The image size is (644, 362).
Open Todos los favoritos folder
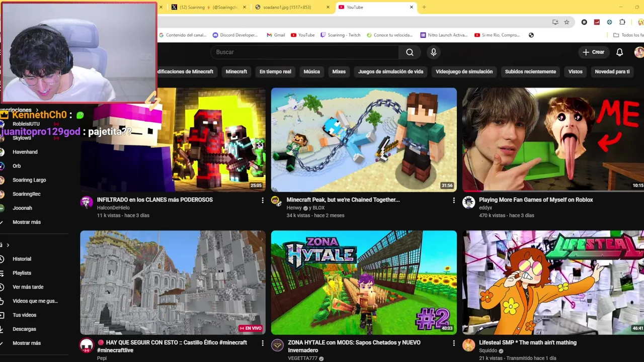pyautogui.click(x=628, y=35)
